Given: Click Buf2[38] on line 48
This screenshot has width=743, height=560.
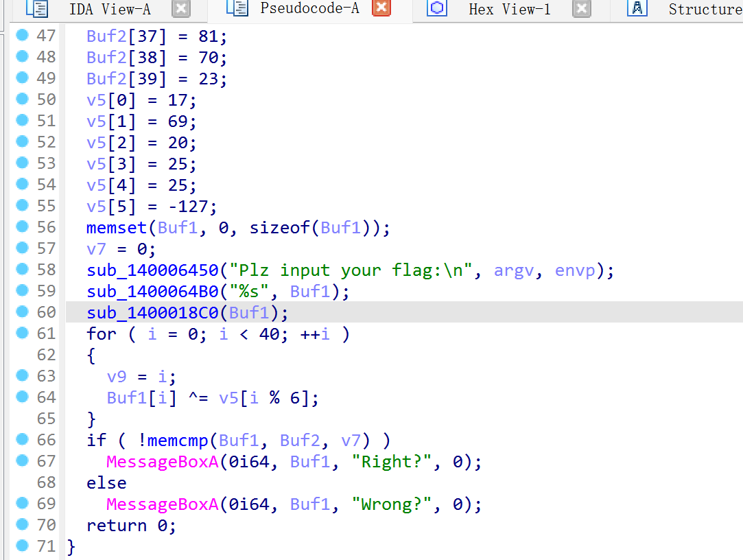Looking at the screenshot, I should click(126, 58).
